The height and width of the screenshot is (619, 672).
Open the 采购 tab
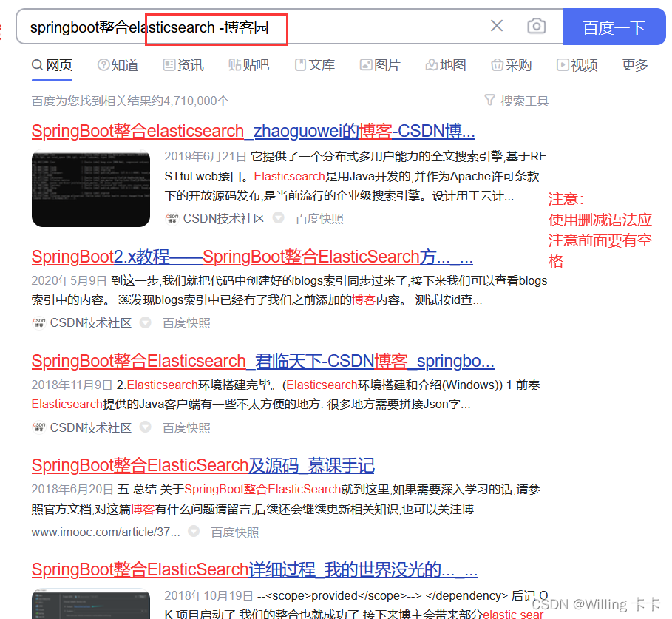512,65
